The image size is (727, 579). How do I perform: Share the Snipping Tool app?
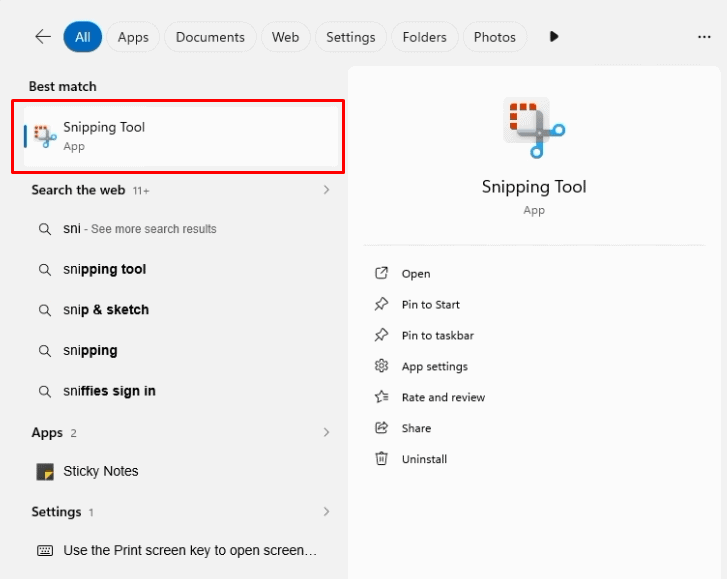(x=416, y=428)
